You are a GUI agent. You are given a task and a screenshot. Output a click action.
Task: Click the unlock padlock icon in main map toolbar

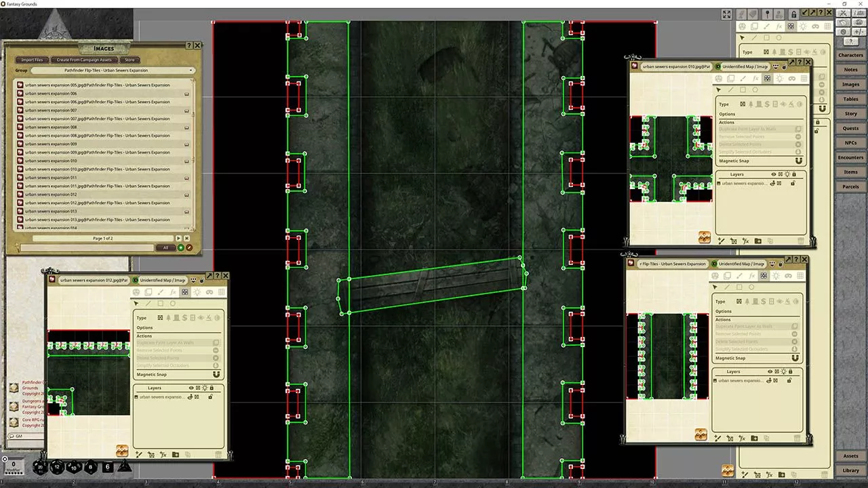pyautogui.click(x=794, y=14)
